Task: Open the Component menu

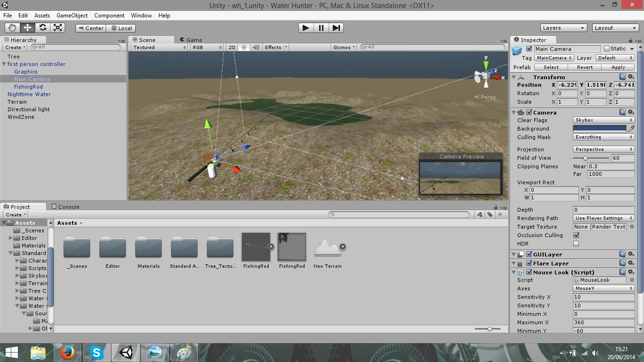Action: point(109,16)
